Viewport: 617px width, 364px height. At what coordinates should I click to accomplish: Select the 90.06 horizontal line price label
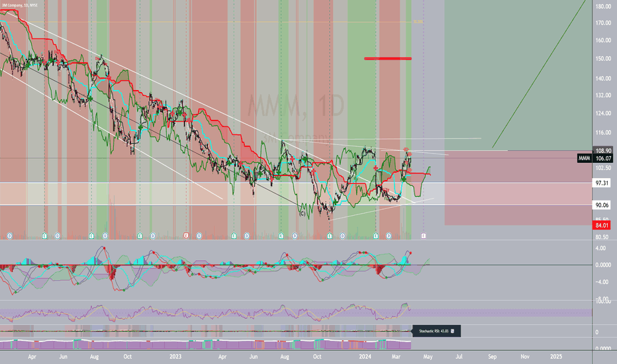(602, 205)
